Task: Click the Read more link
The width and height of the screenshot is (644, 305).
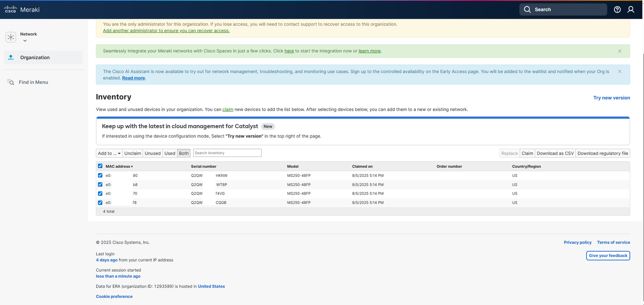Action: click(133, 78)
